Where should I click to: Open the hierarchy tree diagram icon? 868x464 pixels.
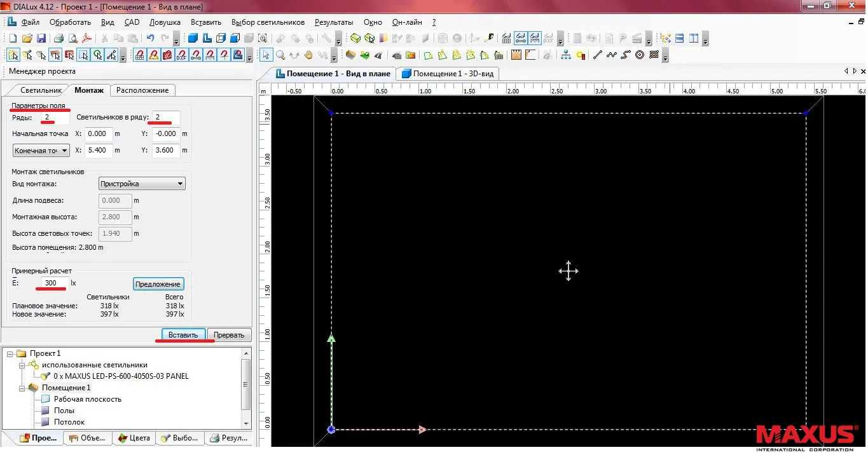click(x=566, y=55)
